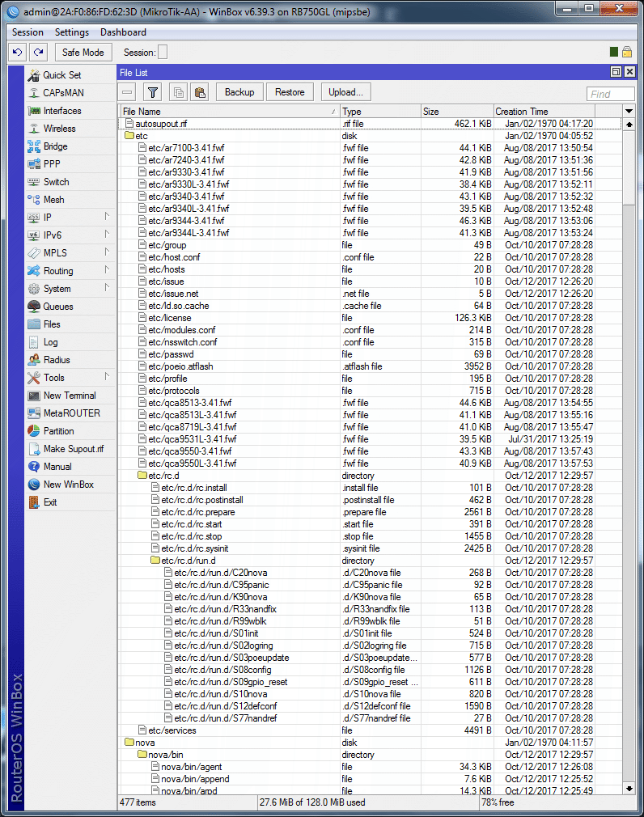Sort by Type column header
The height and width of the screenshot is (817, 644).
[x=380, y=111]
